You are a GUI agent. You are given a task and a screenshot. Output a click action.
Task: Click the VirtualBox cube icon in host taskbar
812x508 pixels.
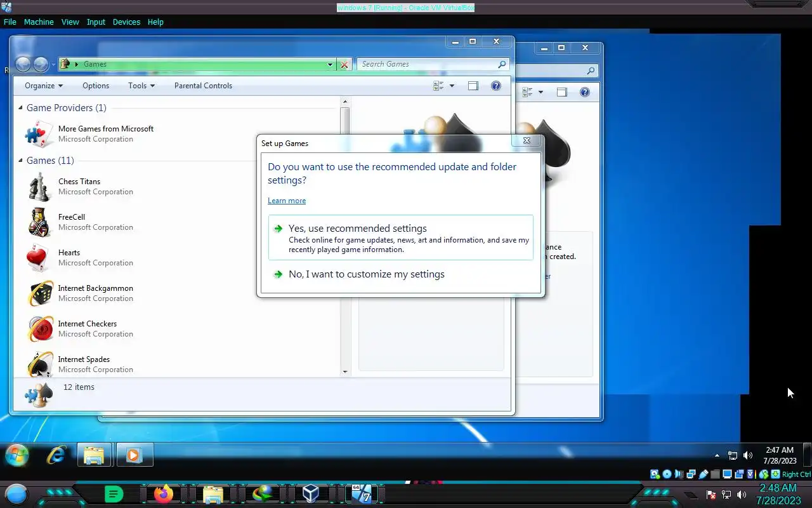311,494
